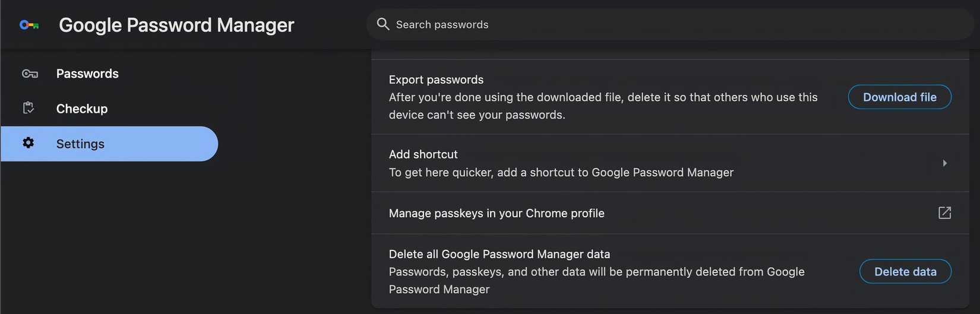This screenshot has height=314, width=980.
Task: Click the key icon beside Passwords
Action: tap(30, 74)
